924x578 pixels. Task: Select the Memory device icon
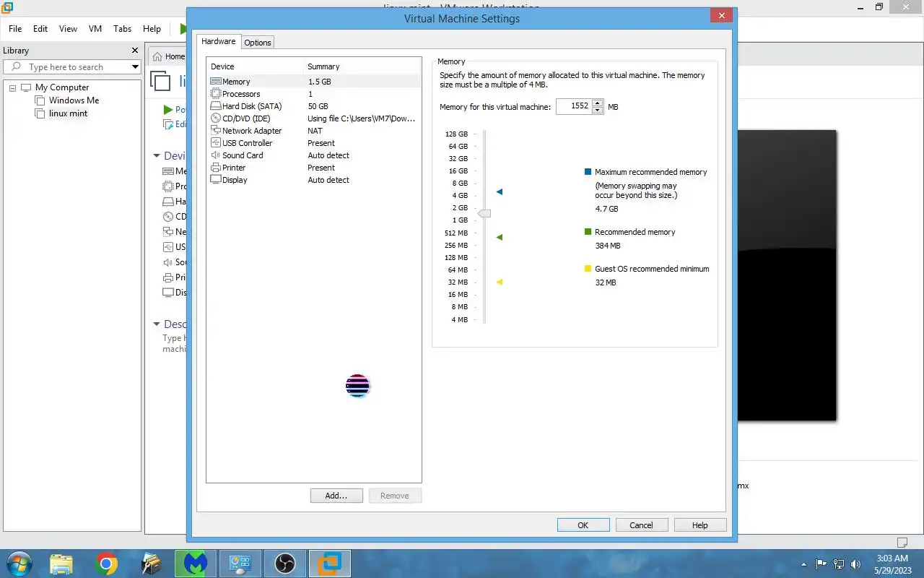pos(216,82)
